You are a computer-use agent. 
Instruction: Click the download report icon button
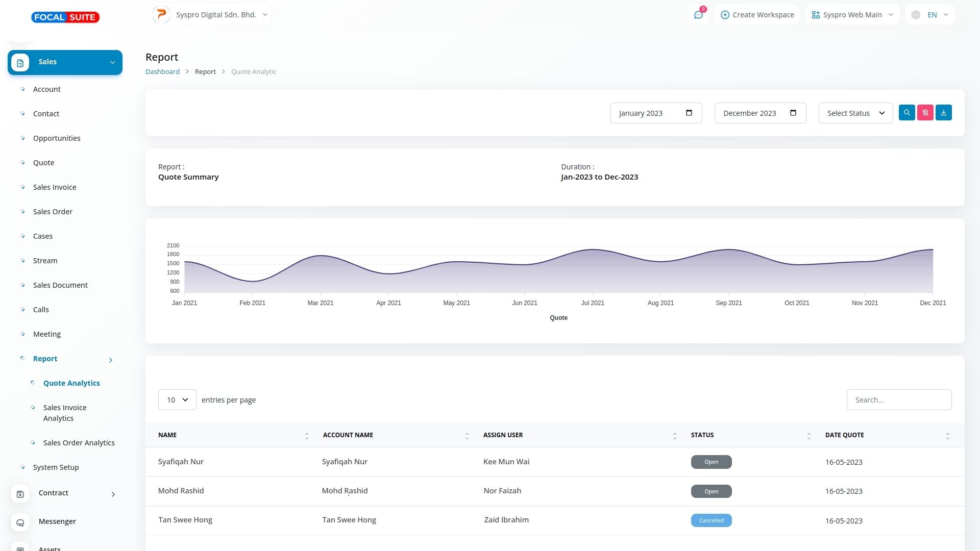pyautogui.click(x=943, y=113)
